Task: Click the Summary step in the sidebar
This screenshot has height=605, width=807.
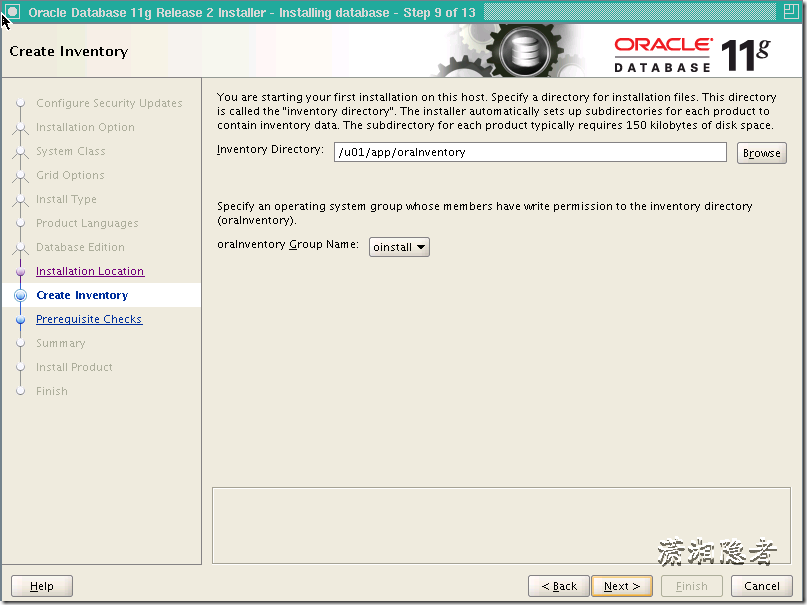Action: tap(60, 343)
